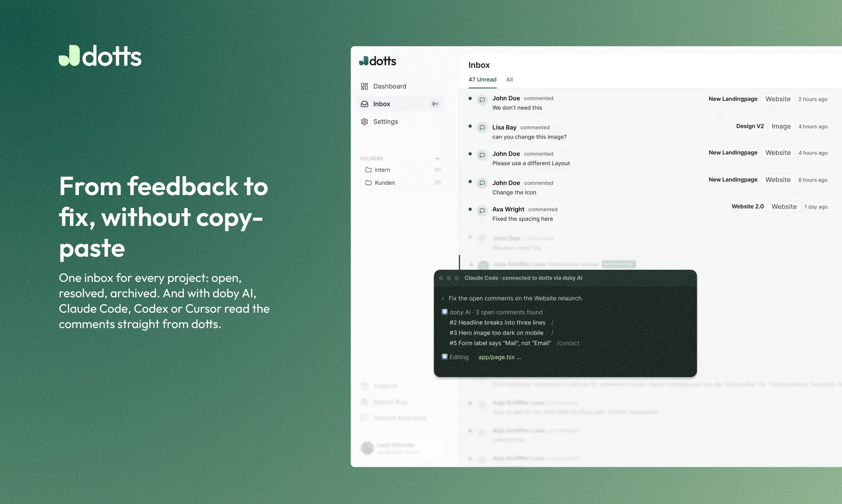Select the Inbox item in the sidebar

tap(400, 104)
